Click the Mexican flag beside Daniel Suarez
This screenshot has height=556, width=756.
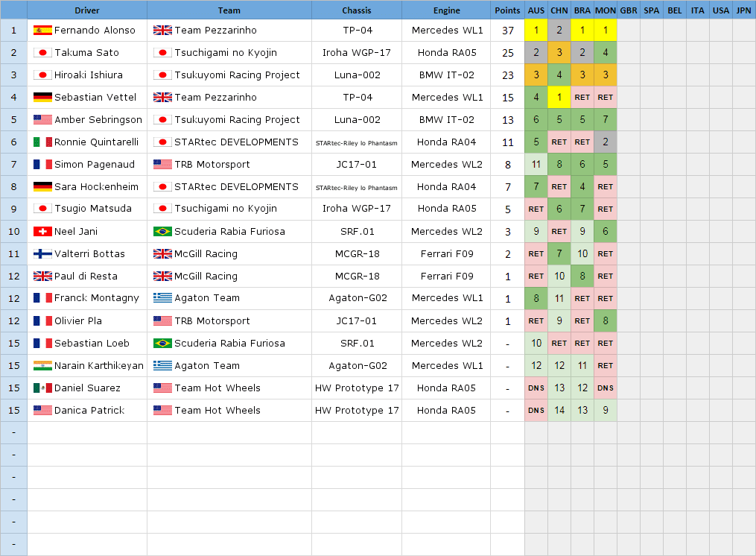(42, 388)
